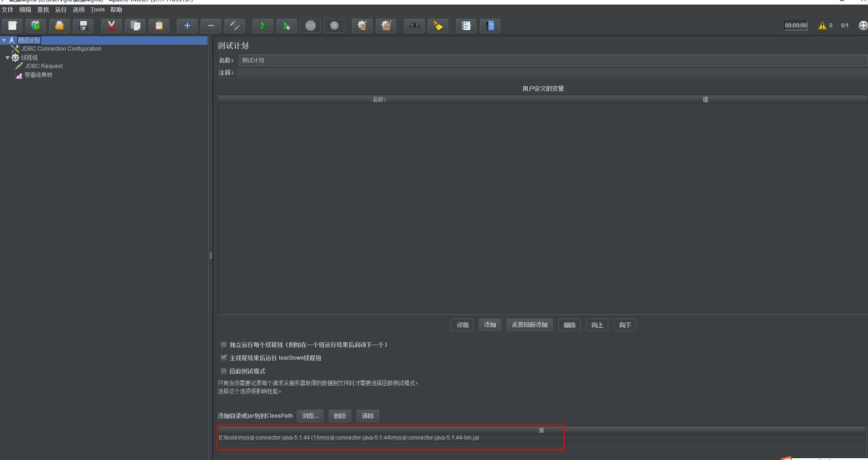The height and width of the screenshot is (460, 868).
Task: Click the 察看结果树 listener icon
Action: (19, 75)
